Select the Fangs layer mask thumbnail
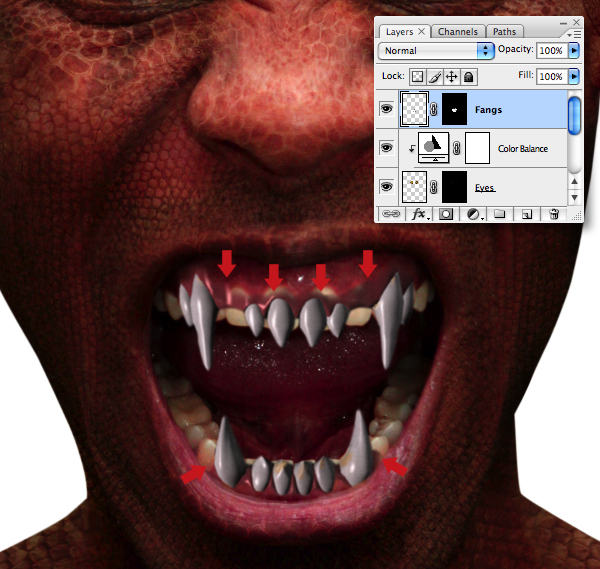The image size is (600, 569). (x=455, y=109)
